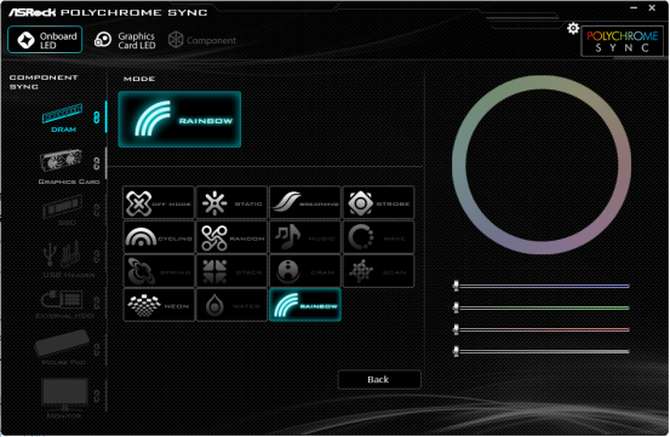Viewport: 670px width, 437px height.
Task: Click the Polychrome Sync logo button
Action: (622, 40)
